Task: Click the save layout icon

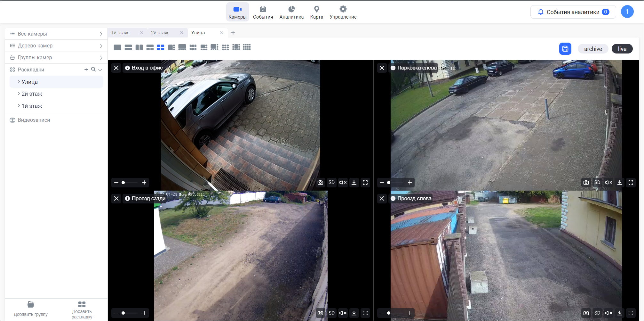Action: point(565,49)
